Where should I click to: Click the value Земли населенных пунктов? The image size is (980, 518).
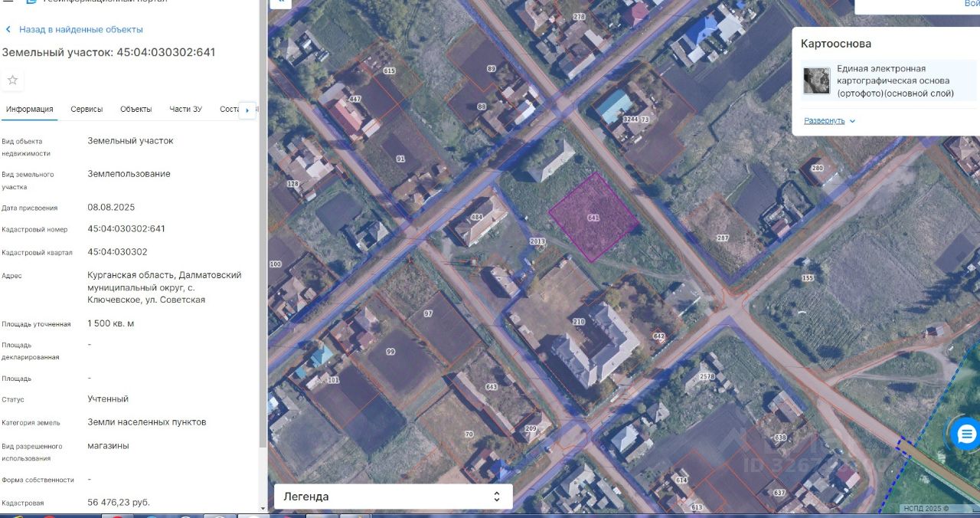pyautogui.click(x=146, y=421)
